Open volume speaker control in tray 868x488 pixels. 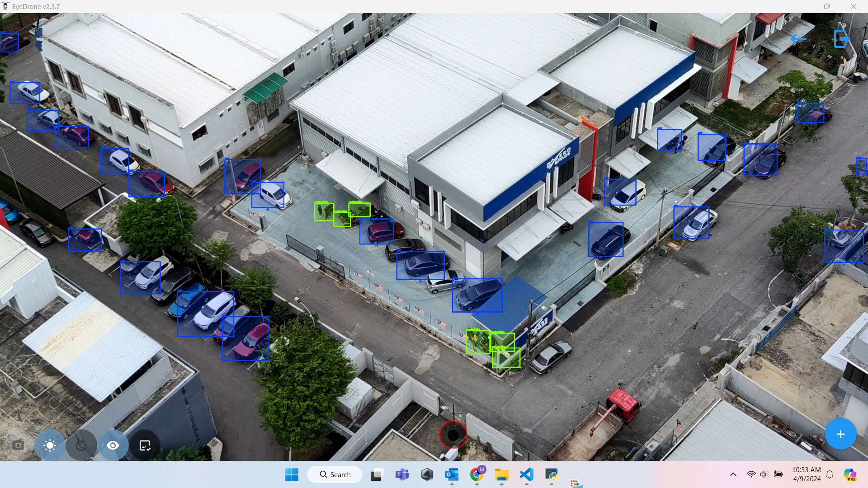[x=764, y=474]
